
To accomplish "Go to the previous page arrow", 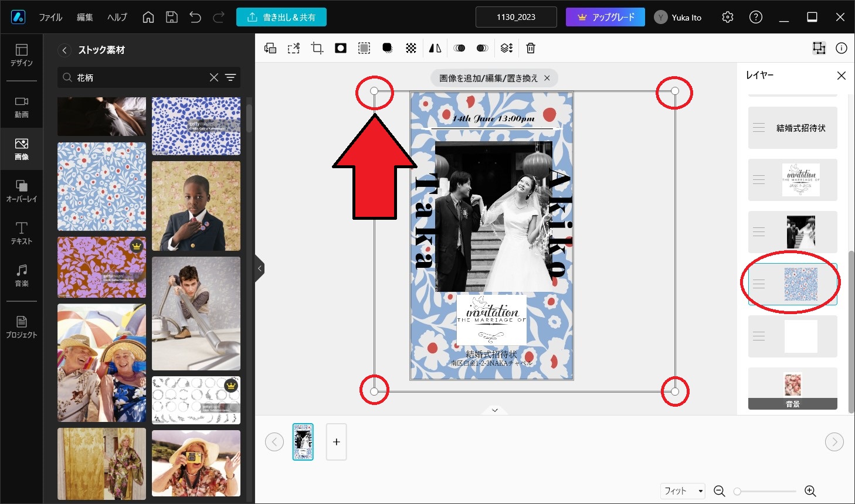I will 274,442.
